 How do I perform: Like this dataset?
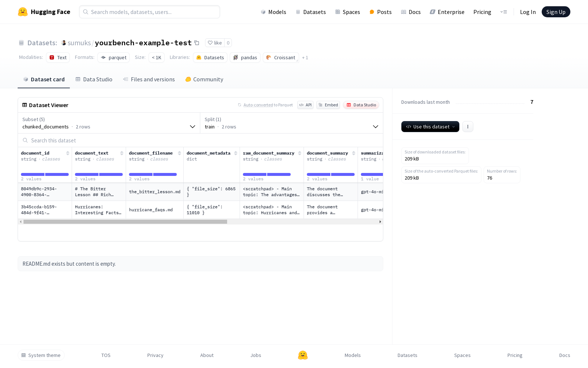coord(215,43)
